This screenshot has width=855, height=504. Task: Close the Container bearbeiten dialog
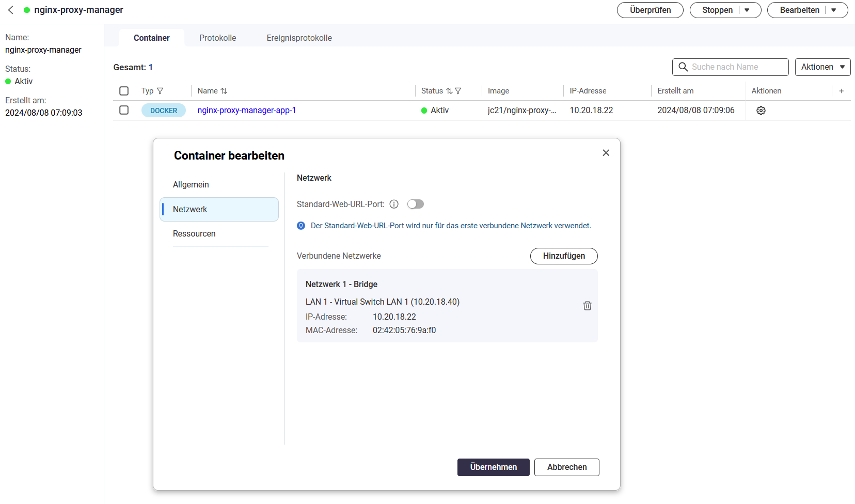click(606, 153)
